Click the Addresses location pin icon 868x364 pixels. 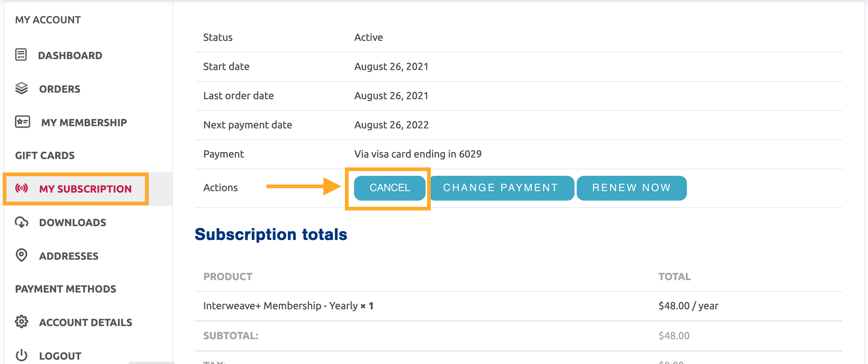coord(22,255)
